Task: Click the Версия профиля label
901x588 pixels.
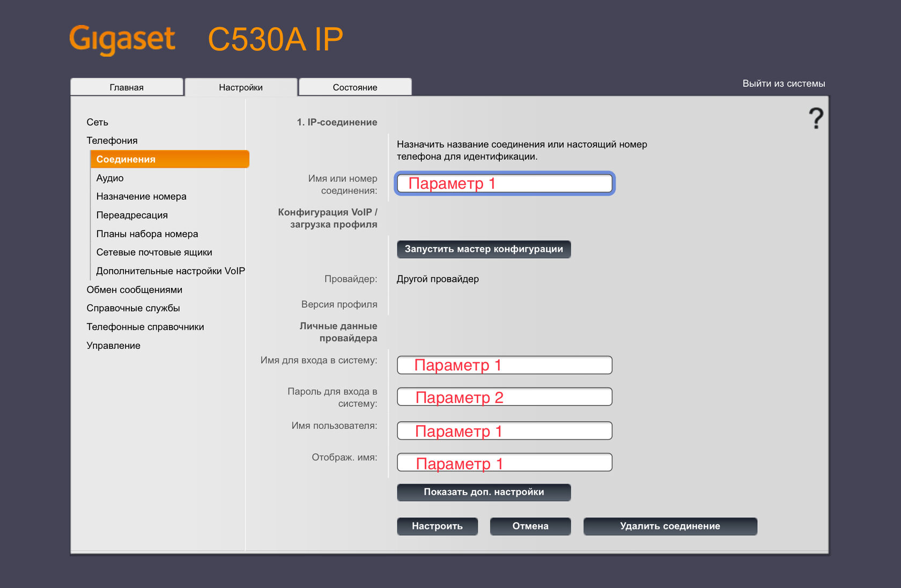Action: click(x=339, y=304)
